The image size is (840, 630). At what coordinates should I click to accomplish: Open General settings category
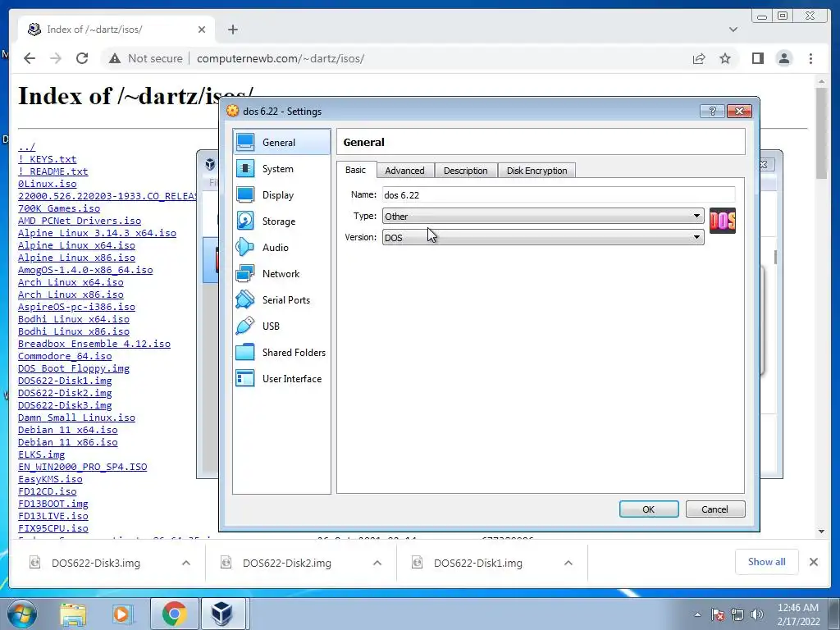pyautogui.click(x=282, y=143)
